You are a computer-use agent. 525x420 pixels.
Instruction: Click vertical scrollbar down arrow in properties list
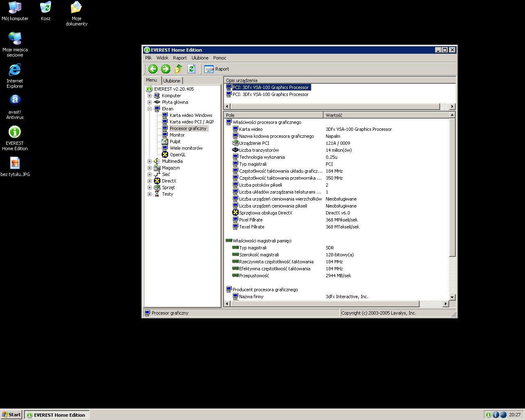point(452,297)
